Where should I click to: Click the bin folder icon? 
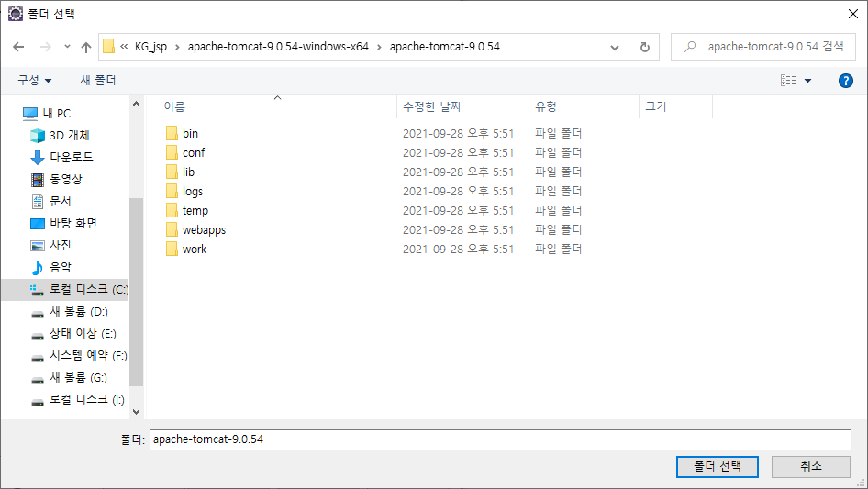pyautogui.click(x=172, y=133)
